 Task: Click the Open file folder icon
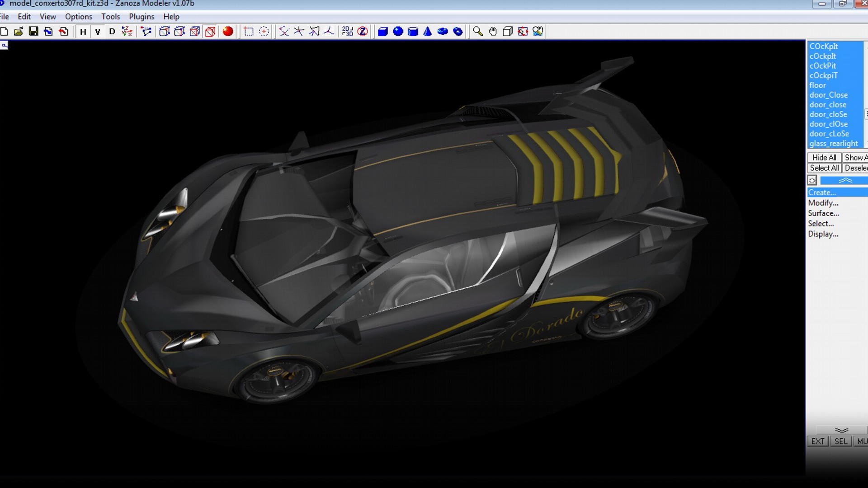(19, 31)
